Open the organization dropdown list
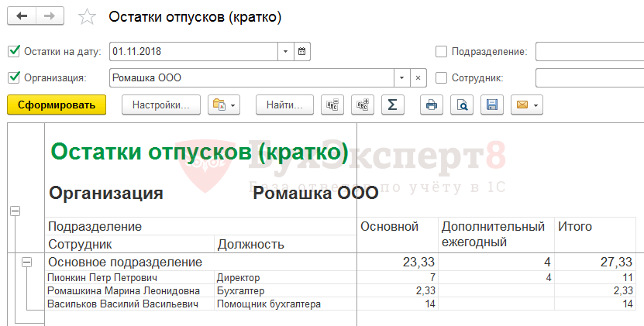Image resolution: width=644 pixels, height=326 pixels. [401, 77]
